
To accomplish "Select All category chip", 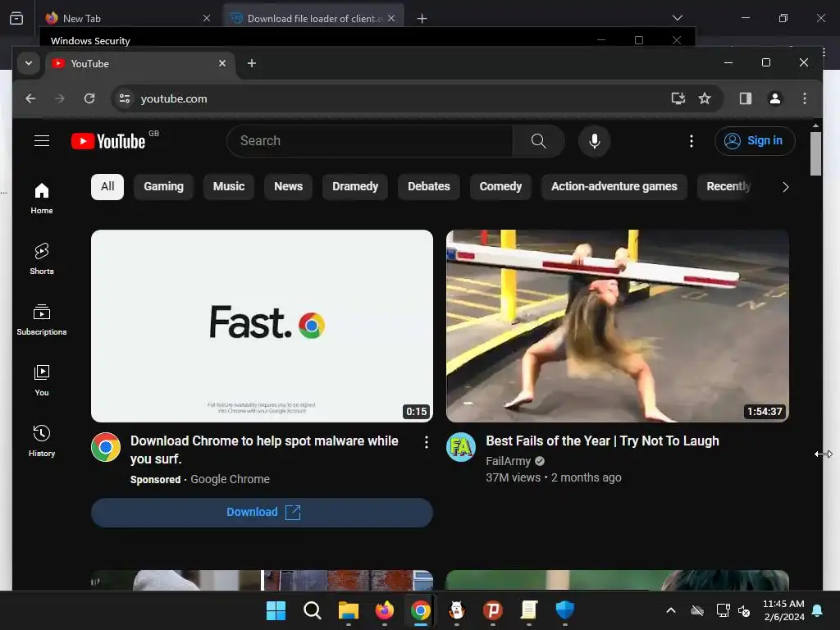I will pos(107,186).
